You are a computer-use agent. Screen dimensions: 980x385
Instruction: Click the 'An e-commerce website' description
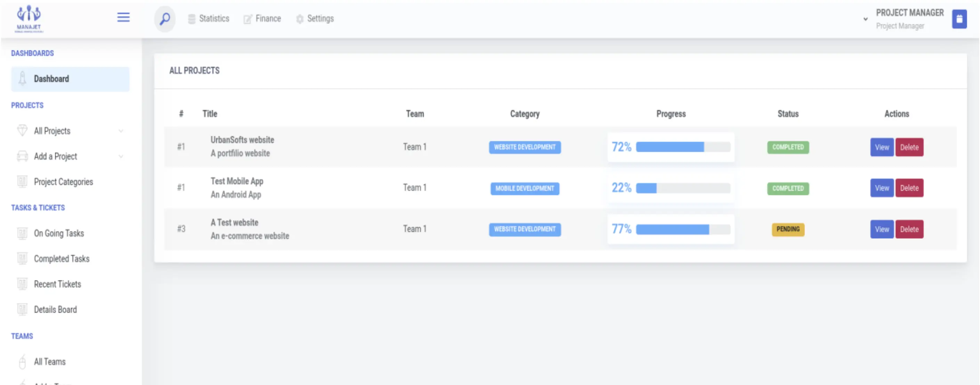tap(250, 236)
